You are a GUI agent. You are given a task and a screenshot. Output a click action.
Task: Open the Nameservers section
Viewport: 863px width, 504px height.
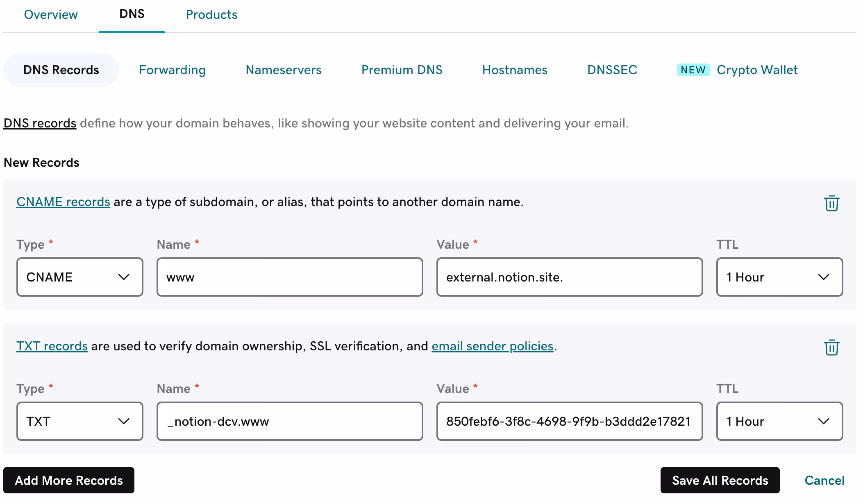284,70
